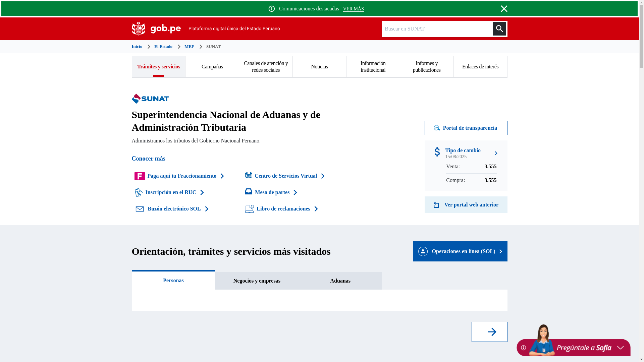Open Operaciones en línea (SOL)
Screen dimensions: 644x362
[x=460, y=251]
